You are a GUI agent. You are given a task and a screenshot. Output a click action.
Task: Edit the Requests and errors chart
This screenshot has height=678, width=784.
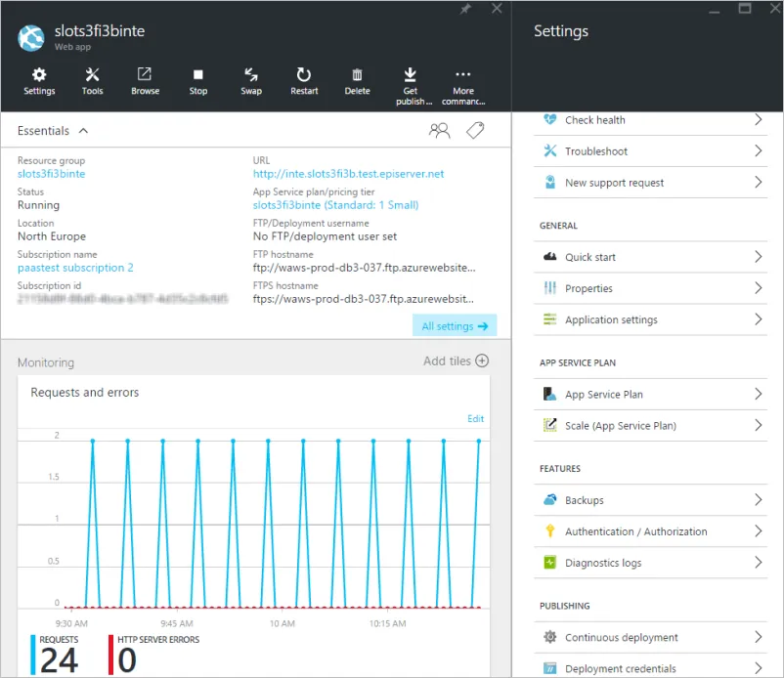475,419
